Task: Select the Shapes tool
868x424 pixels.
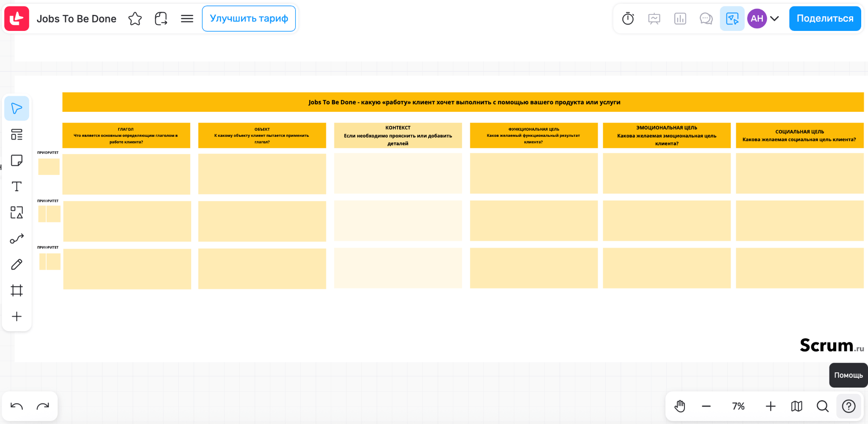Action: 17,212
